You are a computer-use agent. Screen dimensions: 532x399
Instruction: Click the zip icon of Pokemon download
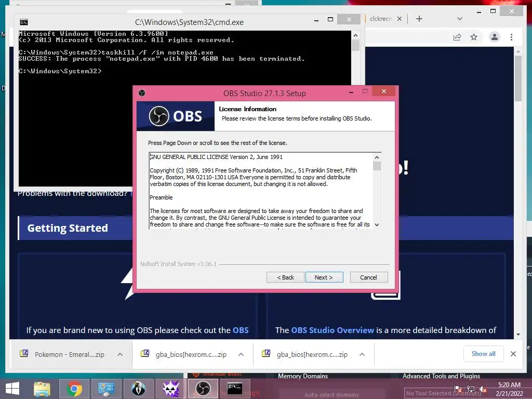pos(24,353)
